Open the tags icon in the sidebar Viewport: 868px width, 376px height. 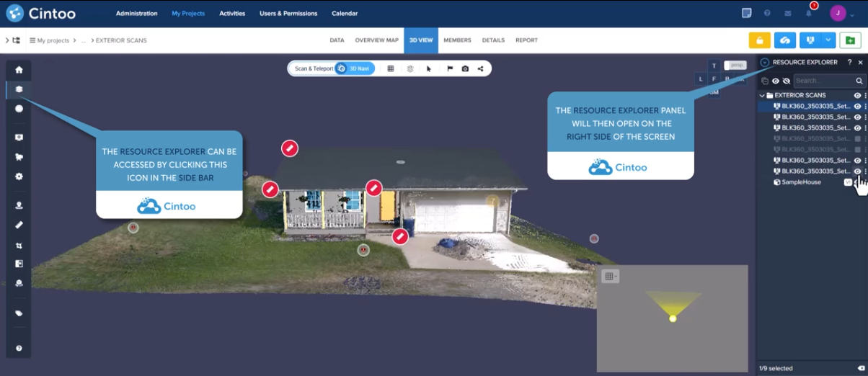(x=19, y=313)
